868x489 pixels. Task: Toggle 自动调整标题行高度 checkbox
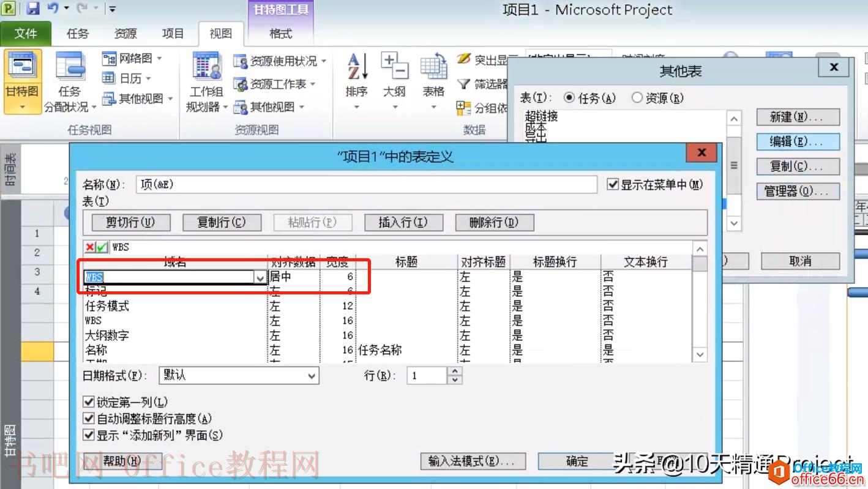89,419
